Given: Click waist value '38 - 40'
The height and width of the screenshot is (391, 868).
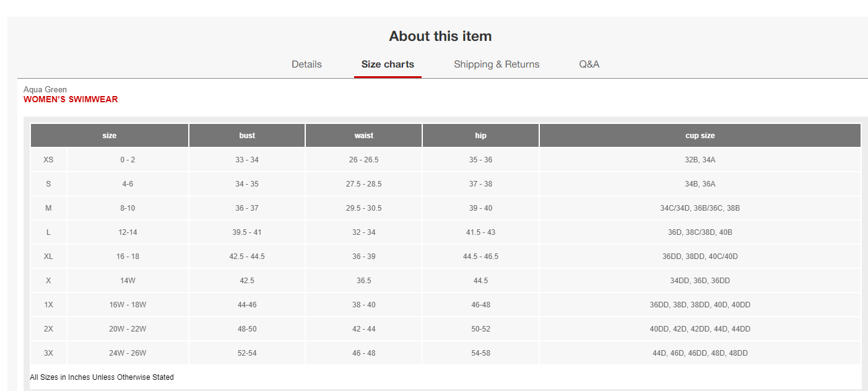Looking at the screenshot, I should pyautogui.click(x=364, y=305).
